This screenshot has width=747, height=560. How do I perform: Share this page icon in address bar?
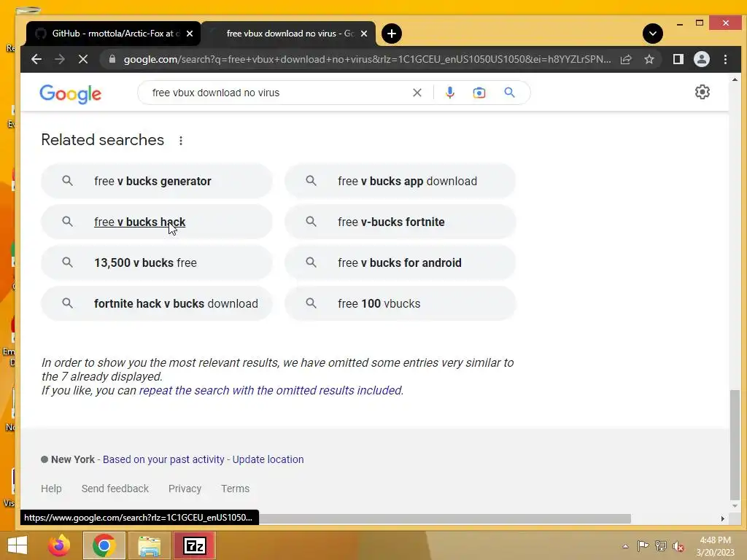(x=626, y=59)
